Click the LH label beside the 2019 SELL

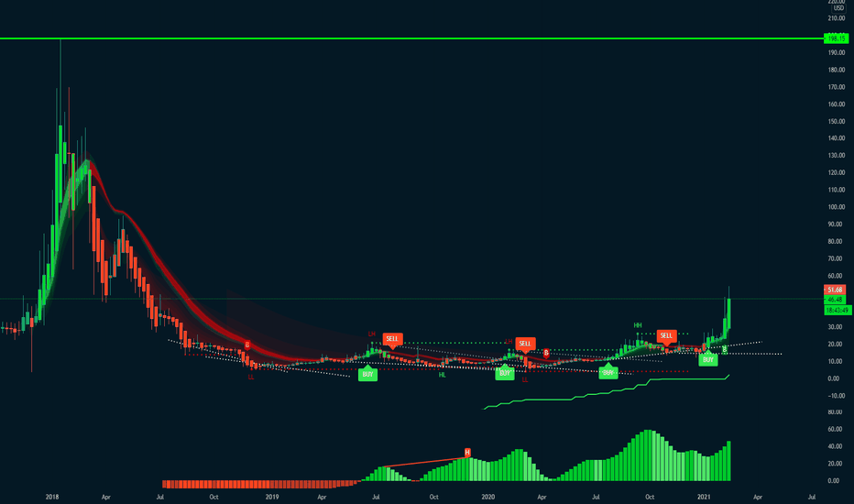(x=372, y=334)
